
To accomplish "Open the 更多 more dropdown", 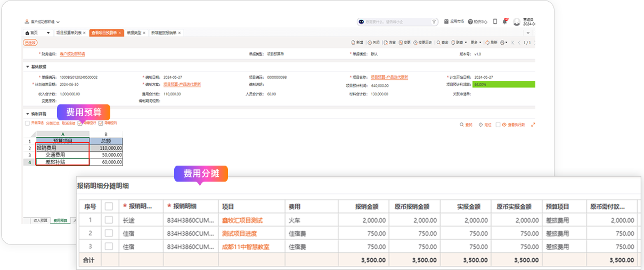I will 475,43.
